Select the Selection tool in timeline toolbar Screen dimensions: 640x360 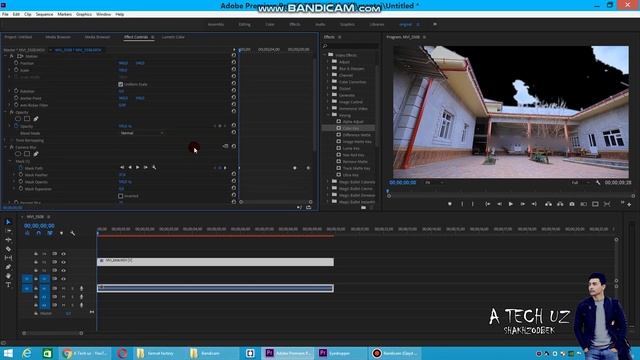tap(8, 222)
